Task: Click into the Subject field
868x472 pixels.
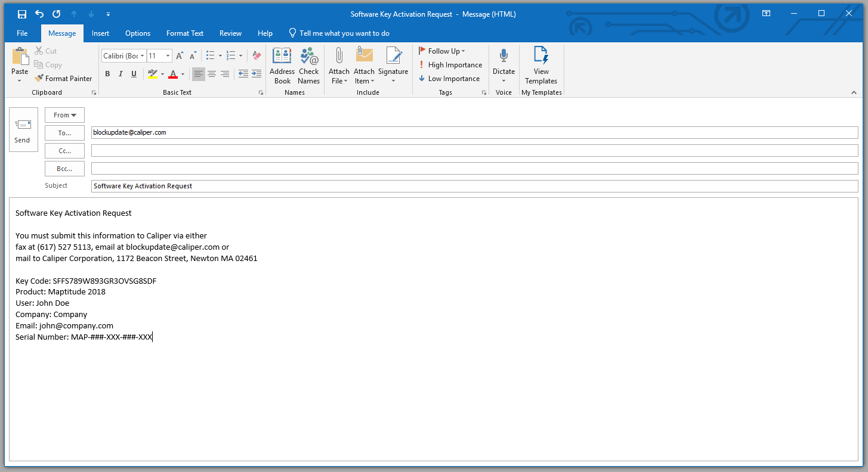Action: pyautogui.click(x=474, y=186)
